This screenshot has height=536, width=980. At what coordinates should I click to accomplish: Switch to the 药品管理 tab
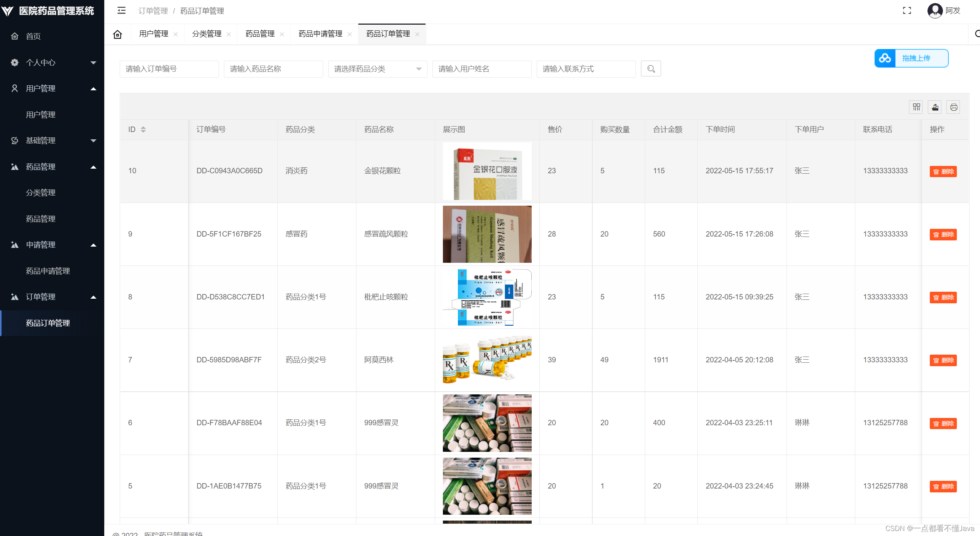click(259, 34)
